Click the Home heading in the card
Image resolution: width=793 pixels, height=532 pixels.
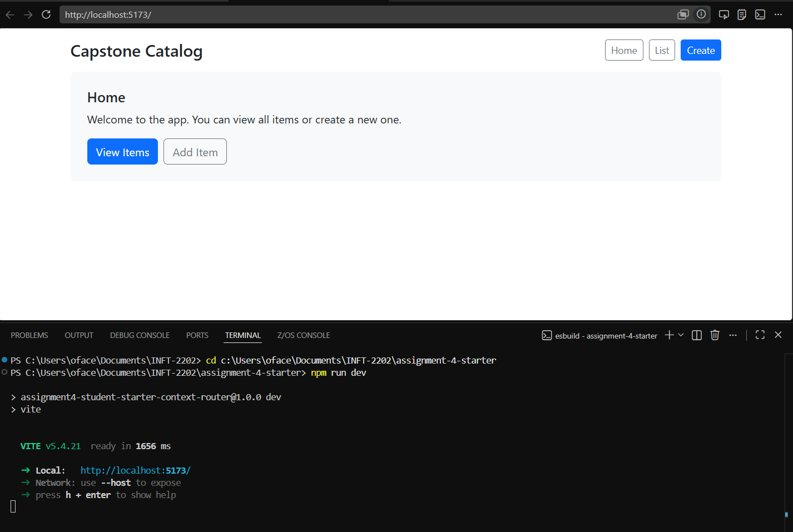(106, 97)
